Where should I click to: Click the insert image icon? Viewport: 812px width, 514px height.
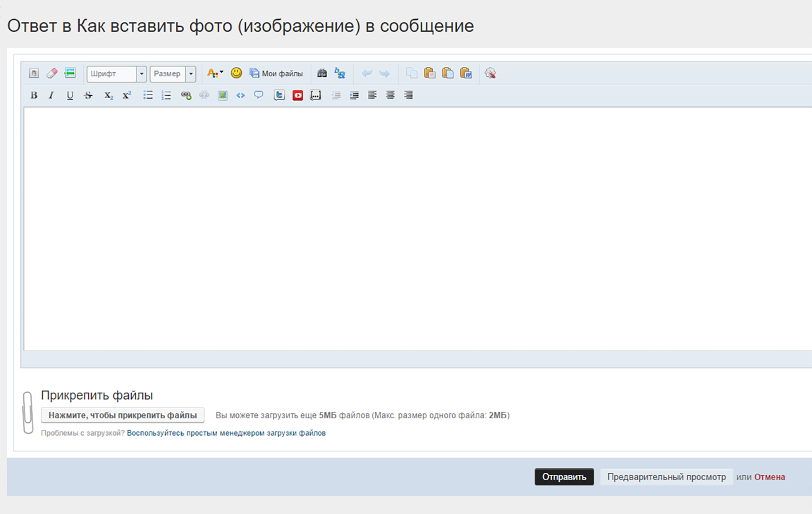(222, 96)
